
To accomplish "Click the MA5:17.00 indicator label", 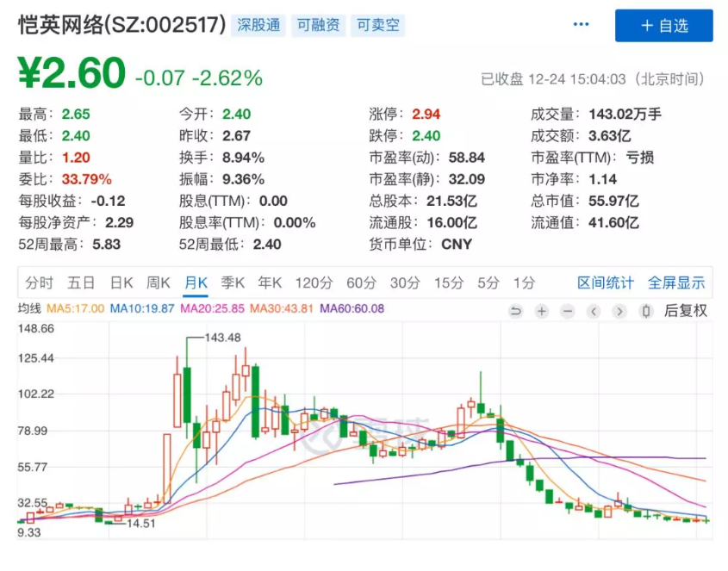I will click(x=75, y=308).
